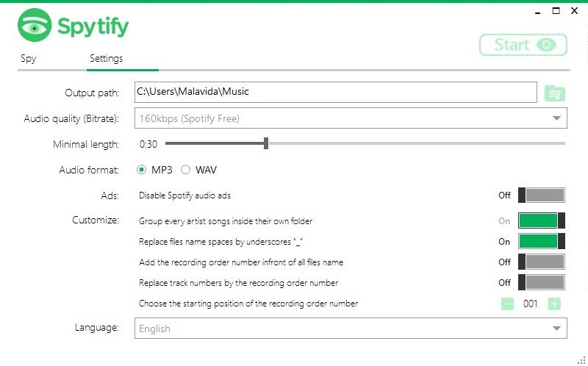The image size is (588, 366).
Task: Click the Start recording button
Action: pyautogui.click(x=523, y=45)
